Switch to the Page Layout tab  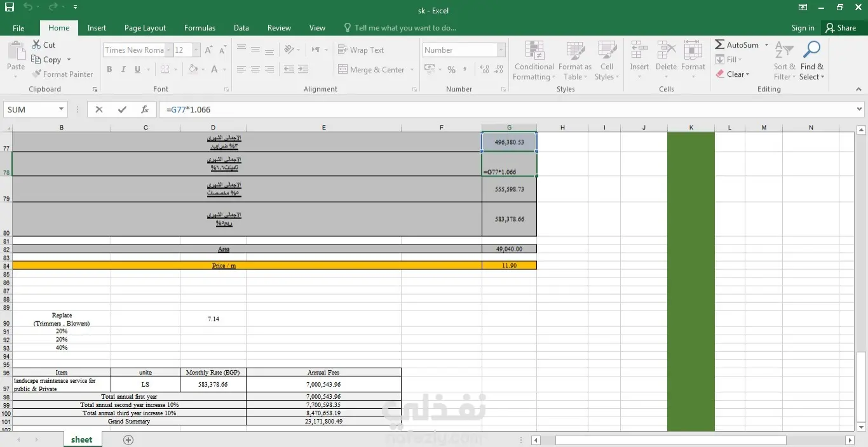point(145,28)
